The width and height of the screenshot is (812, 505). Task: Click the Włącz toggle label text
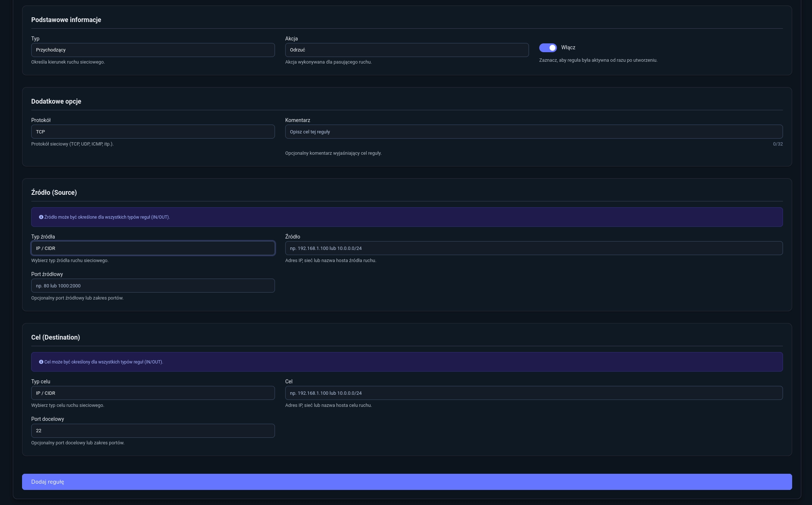tap(568, 48)
